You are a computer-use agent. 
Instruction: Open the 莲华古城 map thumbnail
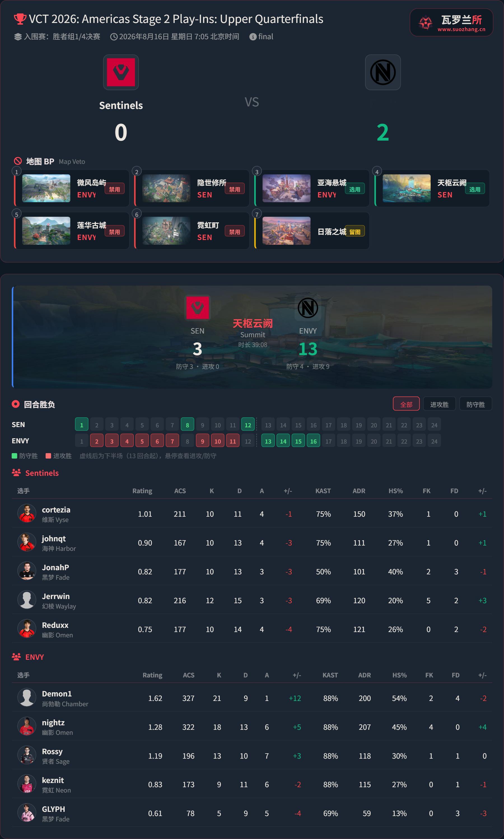(46, 231)
